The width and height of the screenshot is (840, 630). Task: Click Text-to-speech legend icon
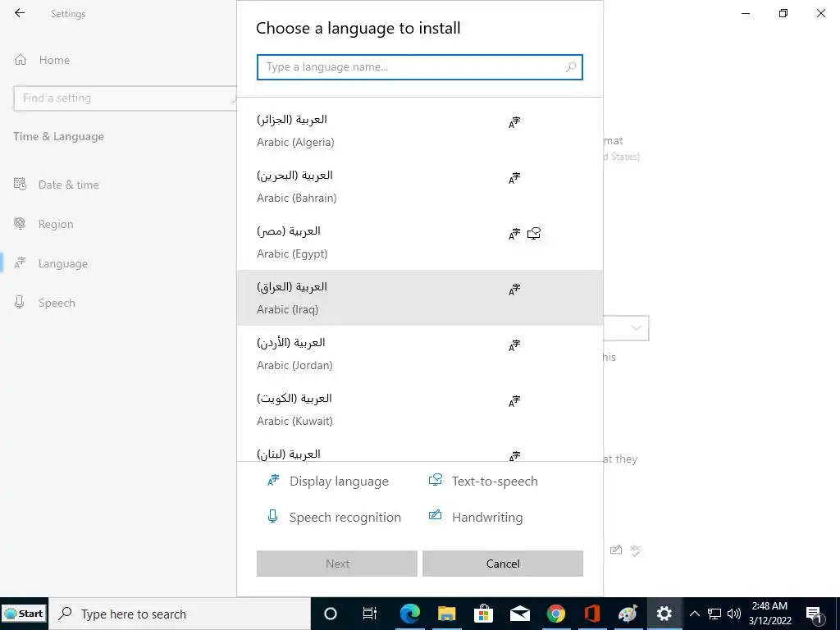point(436,479)
